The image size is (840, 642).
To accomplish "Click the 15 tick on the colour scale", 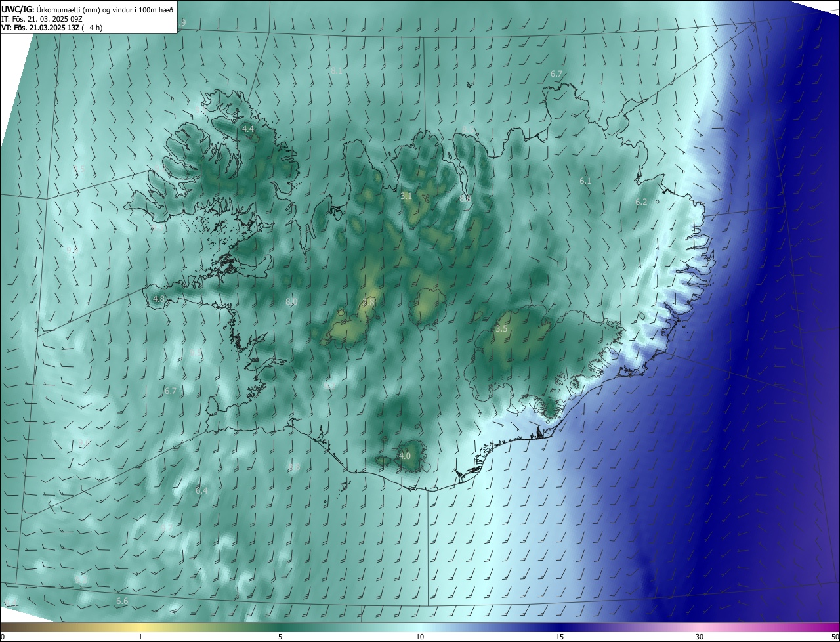I will (x=560, y=637).
